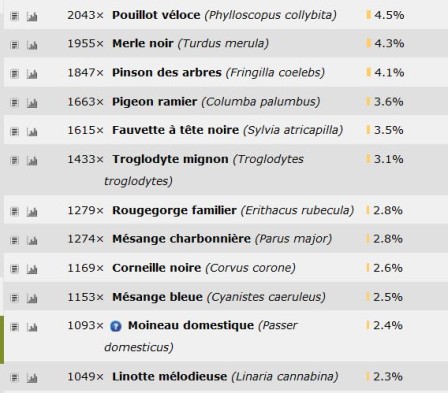Open the list icon for Pouillot véloce

(x=14, y=16)
